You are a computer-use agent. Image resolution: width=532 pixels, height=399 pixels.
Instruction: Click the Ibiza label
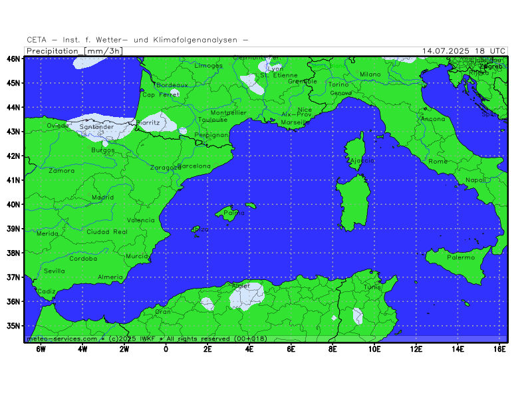coord(201,229)
